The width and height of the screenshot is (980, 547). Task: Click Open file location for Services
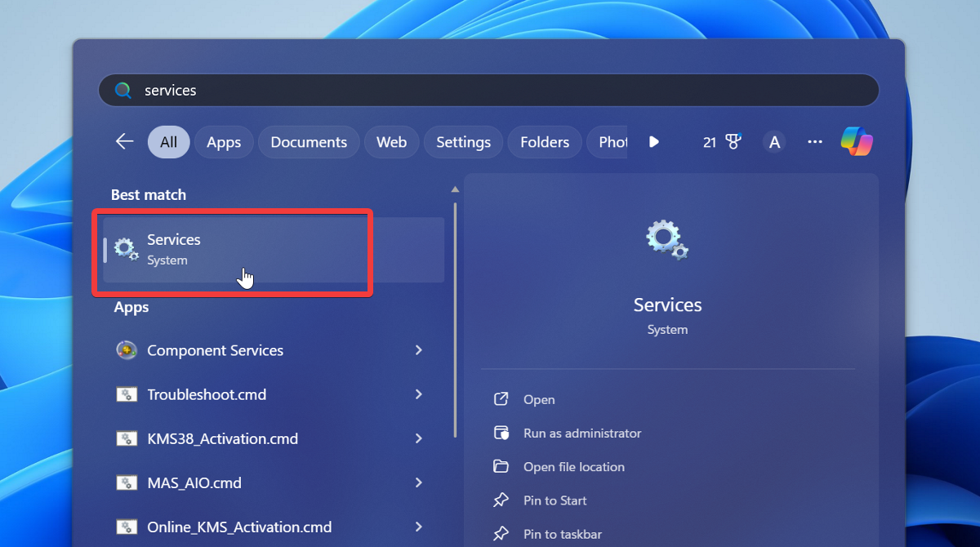[574, 466]
